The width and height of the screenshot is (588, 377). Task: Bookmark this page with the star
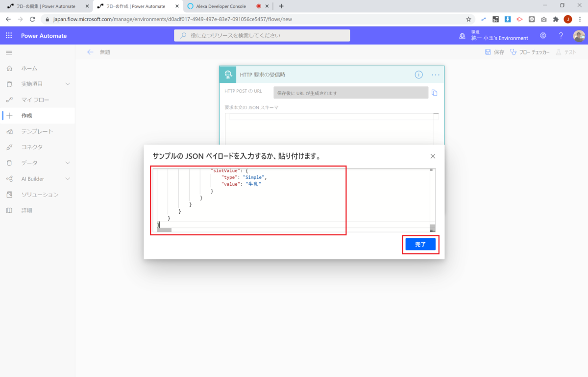click(468, 19)
